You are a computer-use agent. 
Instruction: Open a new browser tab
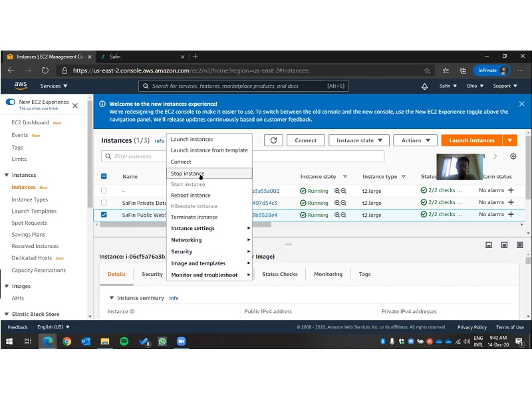click(x=195, y=57)
